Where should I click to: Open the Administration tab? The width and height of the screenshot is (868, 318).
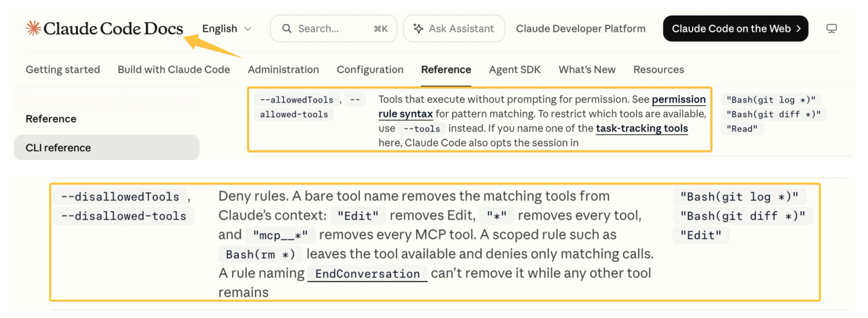click(283, 69)
